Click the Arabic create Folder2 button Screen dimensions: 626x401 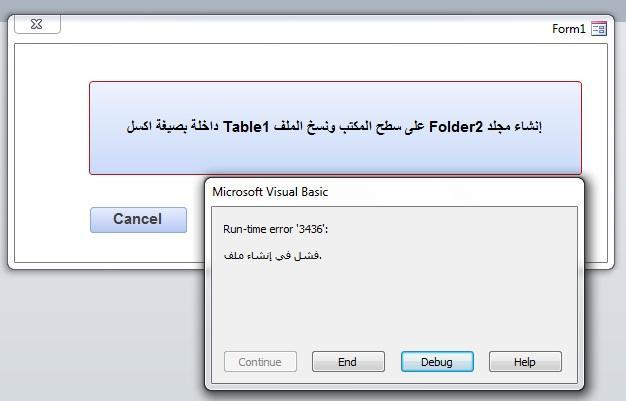coord(335,128)
